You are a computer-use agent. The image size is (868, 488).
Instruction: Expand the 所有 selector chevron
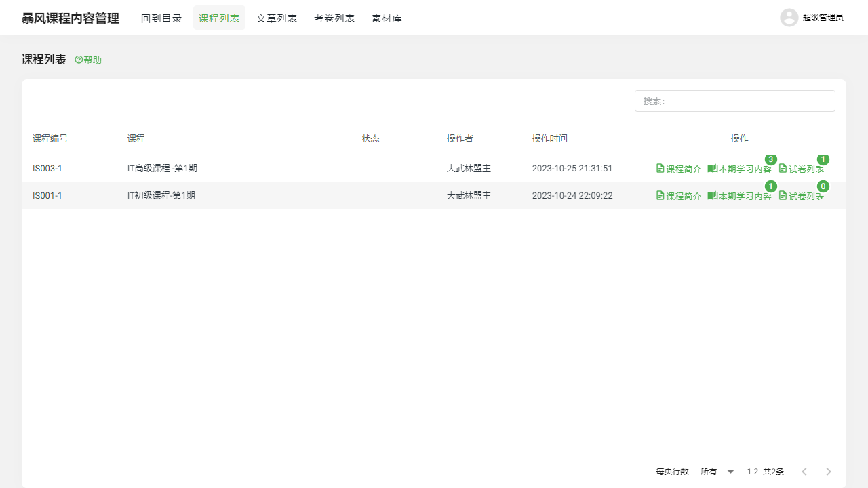click(730, 471)
